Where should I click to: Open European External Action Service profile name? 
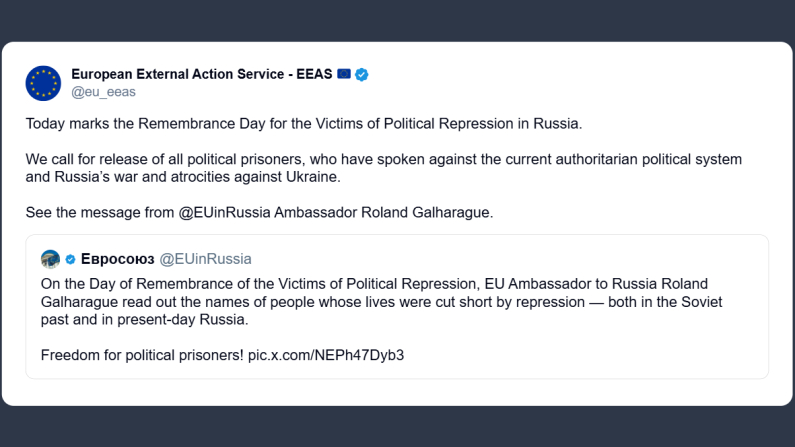click(x=202, y=74)
